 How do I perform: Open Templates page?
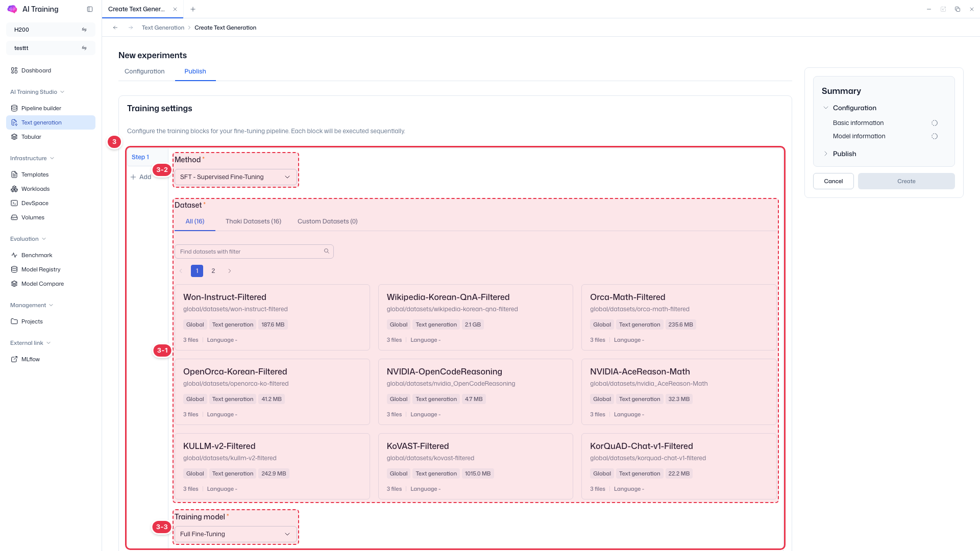pyautogui.click(x=51, y=174)
